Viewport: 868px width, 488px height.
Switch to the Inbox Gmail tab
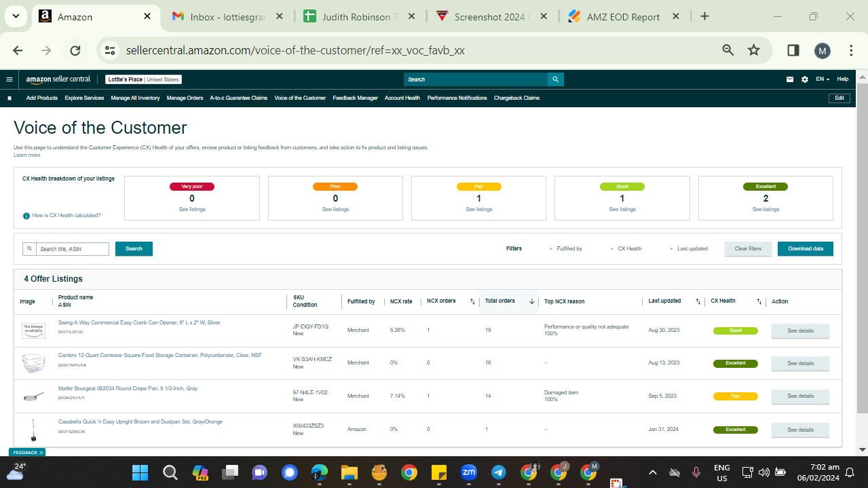tap(227, 16)
